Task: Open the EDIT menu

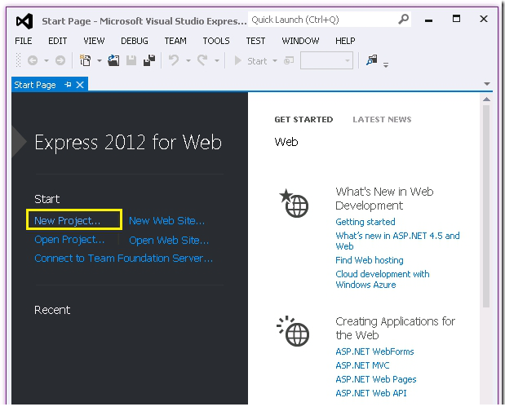Action: click(58, 41)
